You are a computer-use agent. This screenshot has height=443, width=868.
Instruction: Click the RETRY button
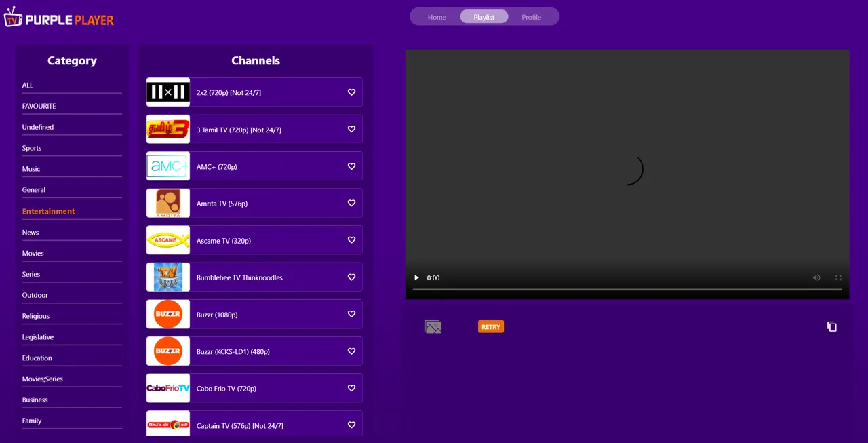point(490,326)
